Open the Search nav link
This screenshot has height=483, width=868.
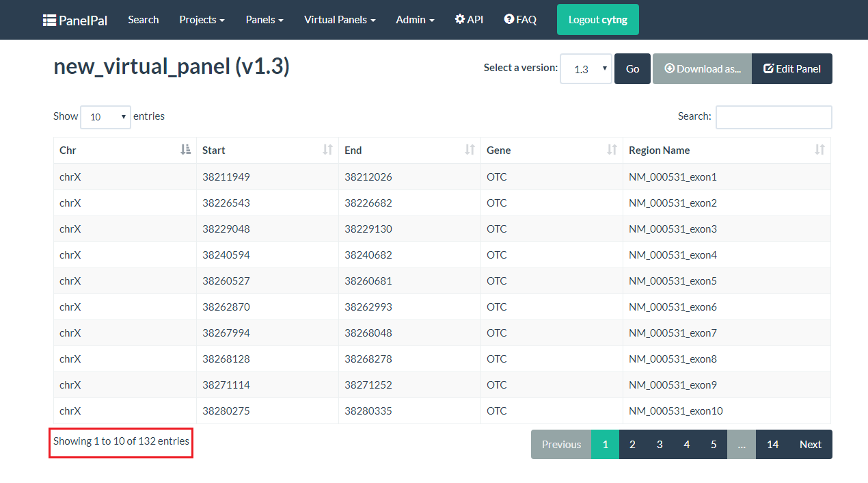[x=144, y=20]
